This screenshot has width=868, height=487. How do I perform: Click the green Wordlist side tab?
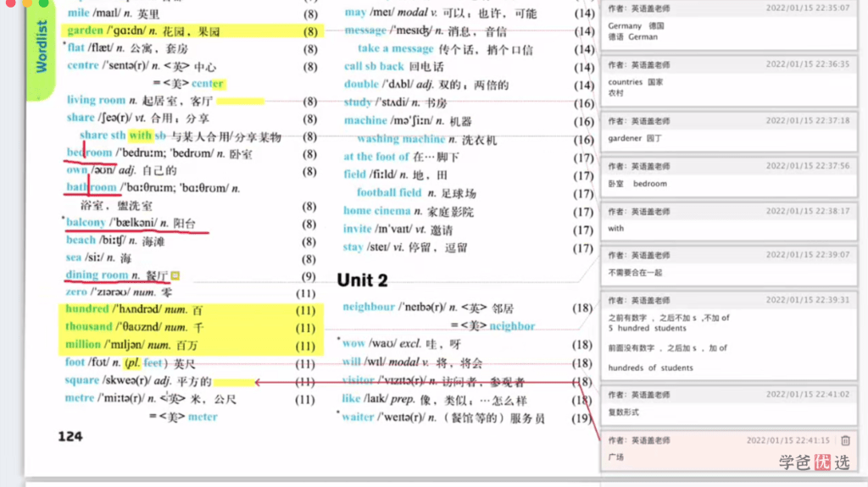[42, 47]
